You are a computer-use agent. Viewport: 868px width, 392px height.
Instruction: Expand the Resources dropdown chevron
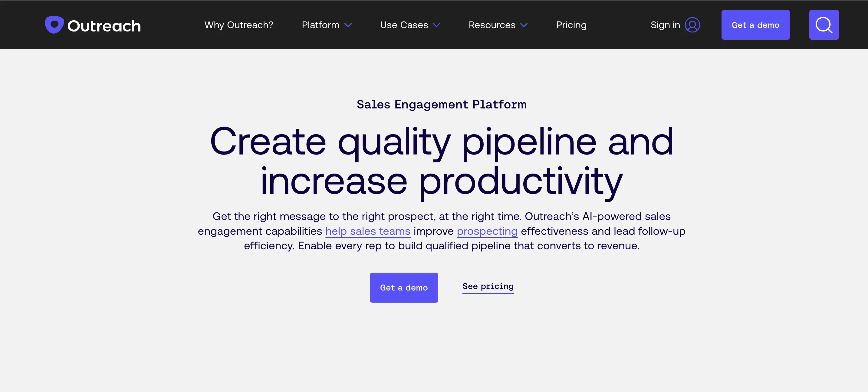coord(524,25)
